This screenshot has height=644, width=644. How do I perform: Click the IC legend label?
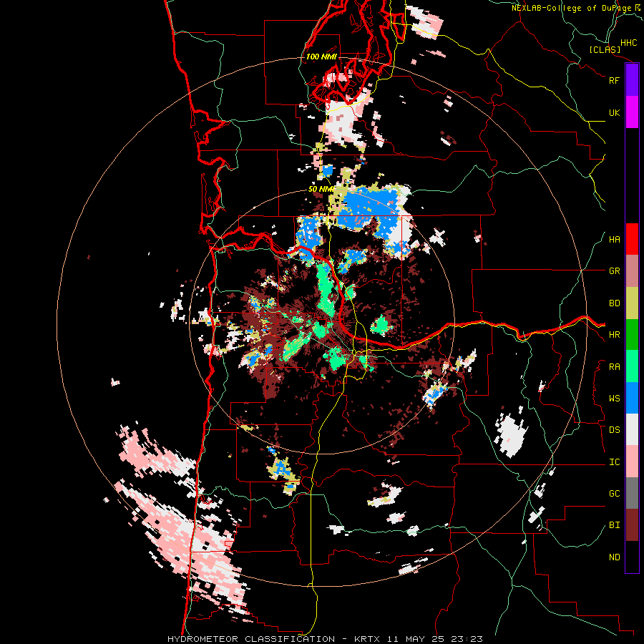(x=614, y=462)
